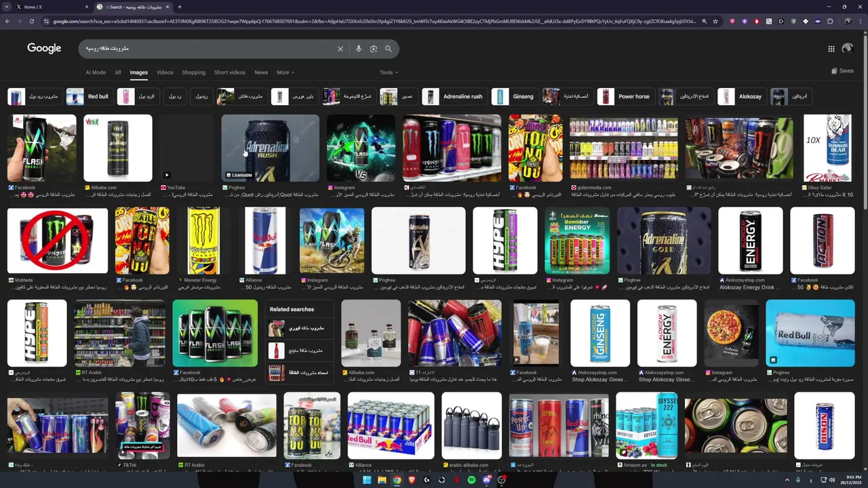Open Spotify from the taskbar
Screen dimensions: 868x488
[x=471, y=480]
